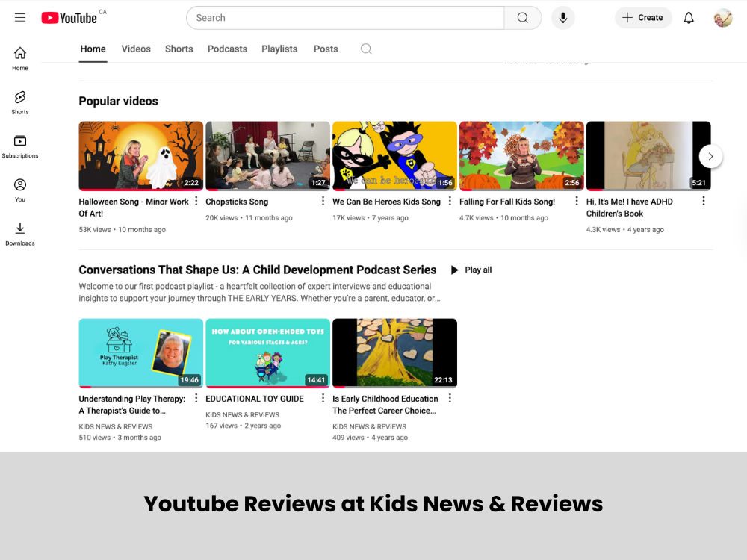The width and height of the screenshot is (747, 560).
Task: Click KIDS NEWS & REVIEWS under Play Therapy
Action: 115,426
